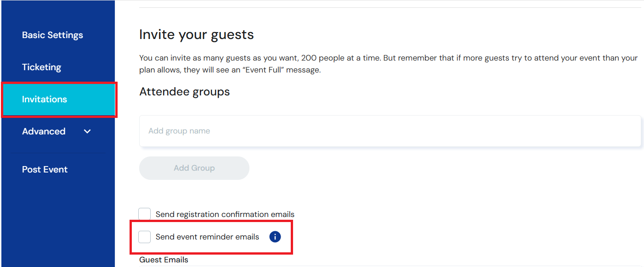
Task: Click the Guest Emails label
Action: click(x=163, y=259)
